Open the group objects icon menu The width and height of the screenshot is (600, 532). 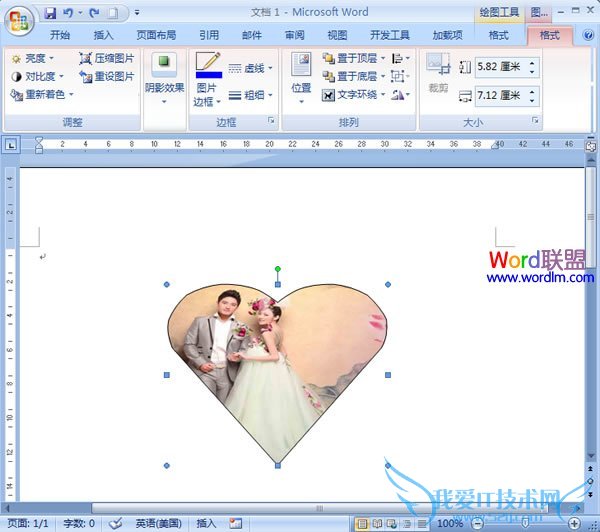click(400, 77)
